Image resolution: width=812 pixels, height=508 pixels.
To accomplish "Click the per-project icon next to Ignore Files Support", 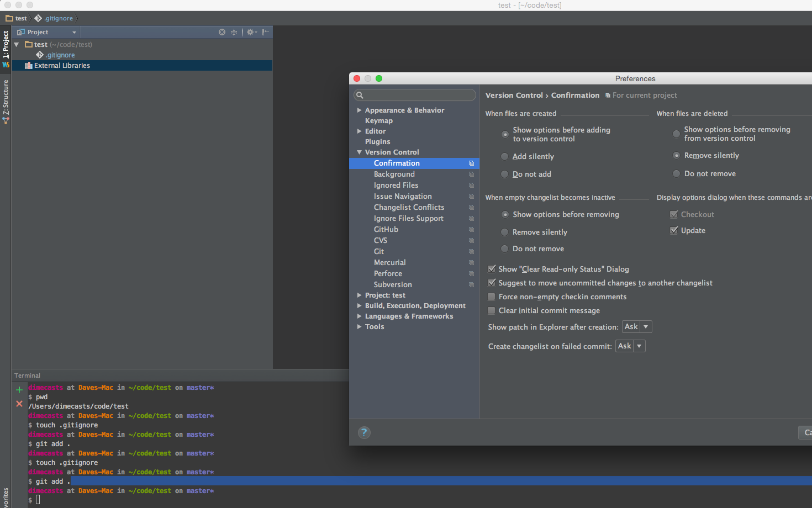I will coord(471,219).
